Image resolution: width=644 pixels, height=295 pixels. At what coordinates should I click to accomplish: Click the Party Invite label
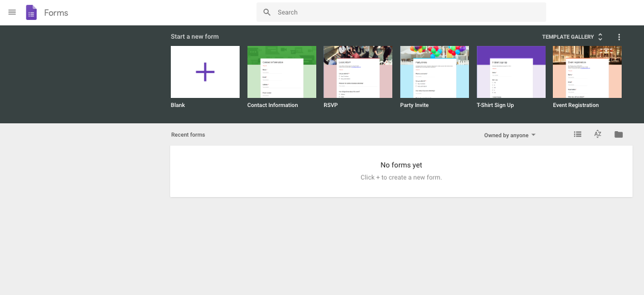[x=414, y=105]
